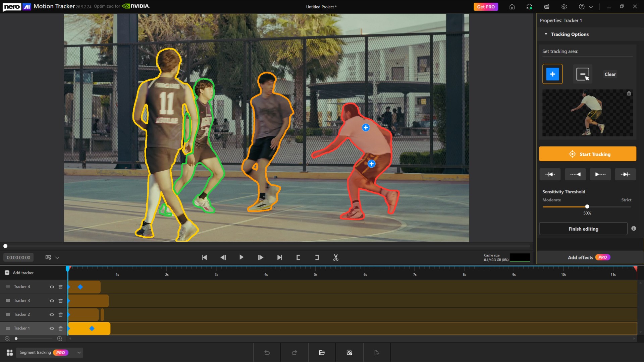Screen dimensions: 644x362
Task: Click the scissors split clip icon
Action: (x=336, y=257)
